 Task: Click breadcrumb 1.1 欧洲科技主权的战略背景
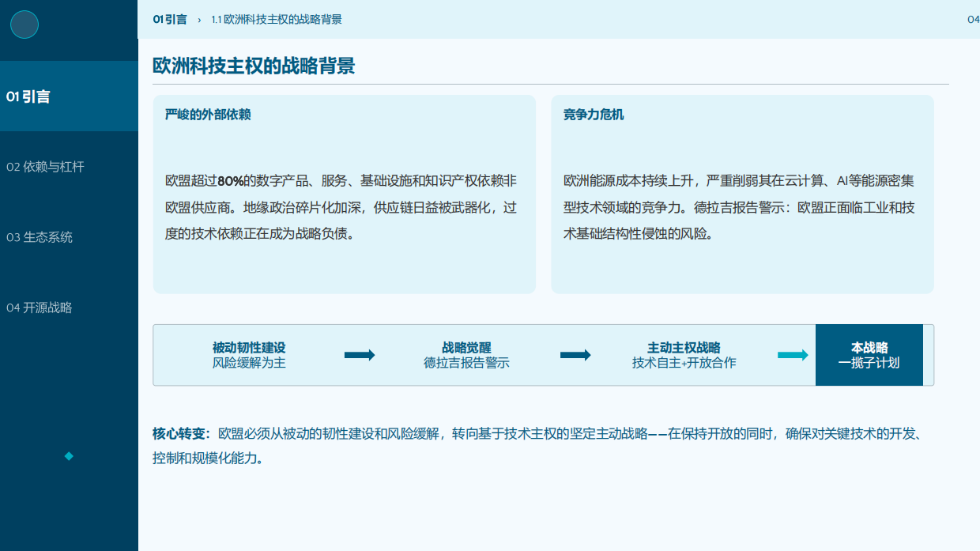pyautogui.click(x=277, y=19)
